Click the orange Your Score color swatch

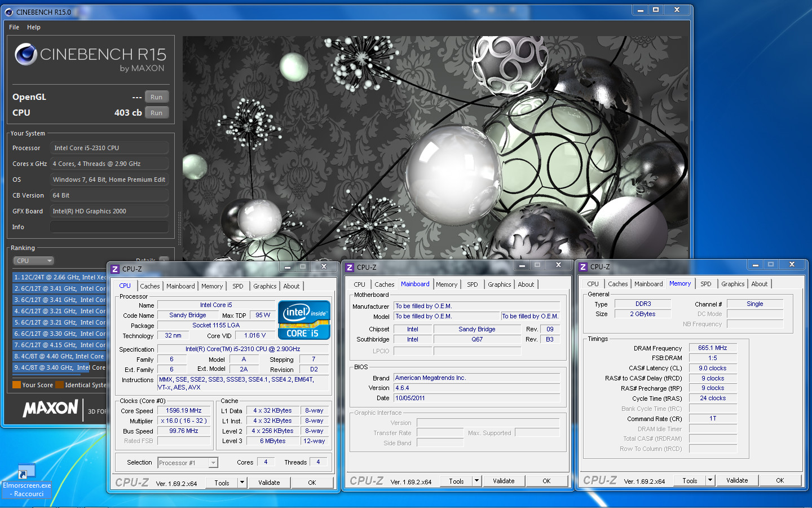coord(17,385)
